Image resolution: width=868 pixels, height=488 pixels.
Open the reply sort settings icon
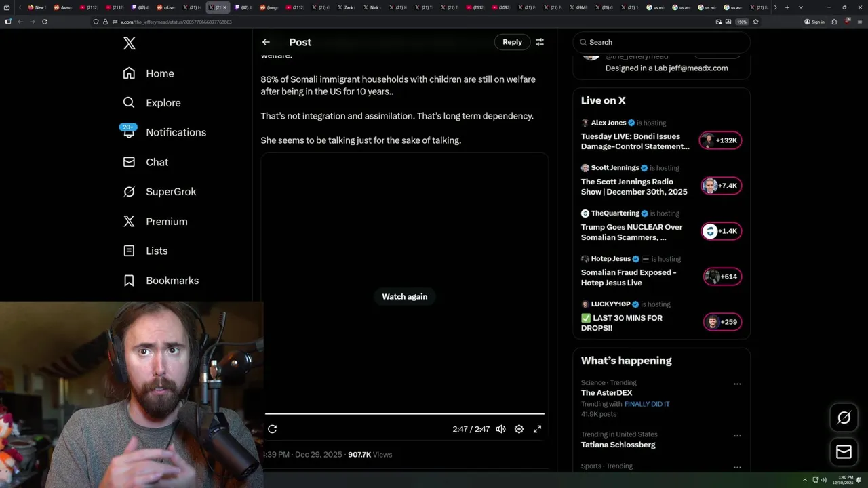pos(540,42)
